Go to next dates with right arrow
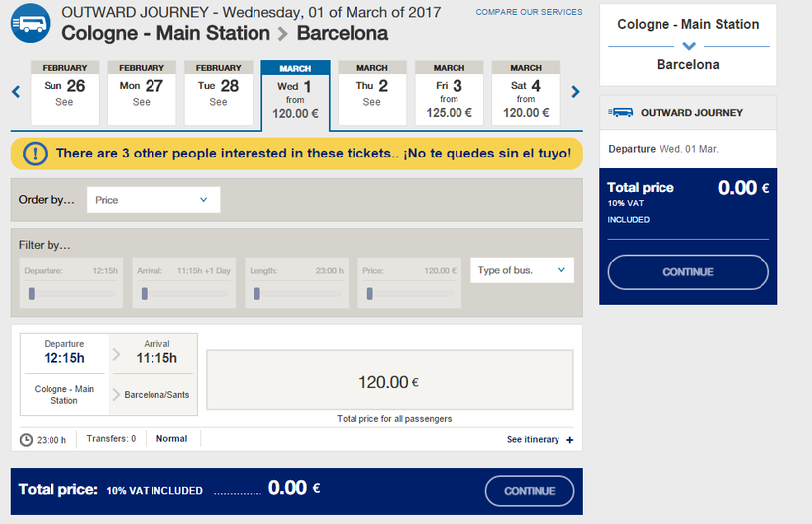812x524 pixels. click(576, 92)
